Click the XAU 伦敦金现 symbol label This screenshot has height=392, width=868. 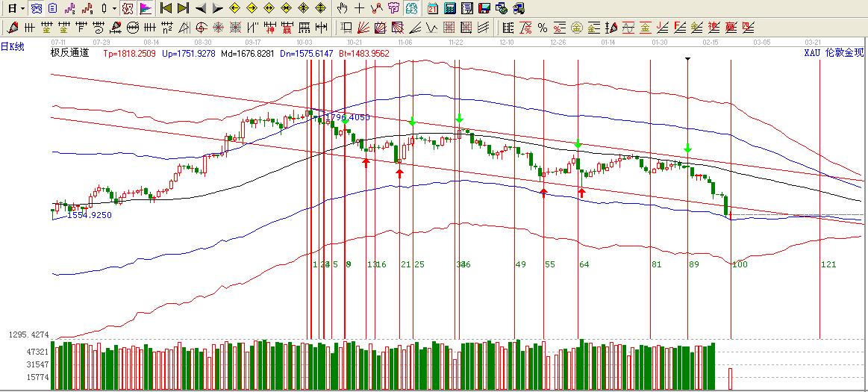click(833, 53)
